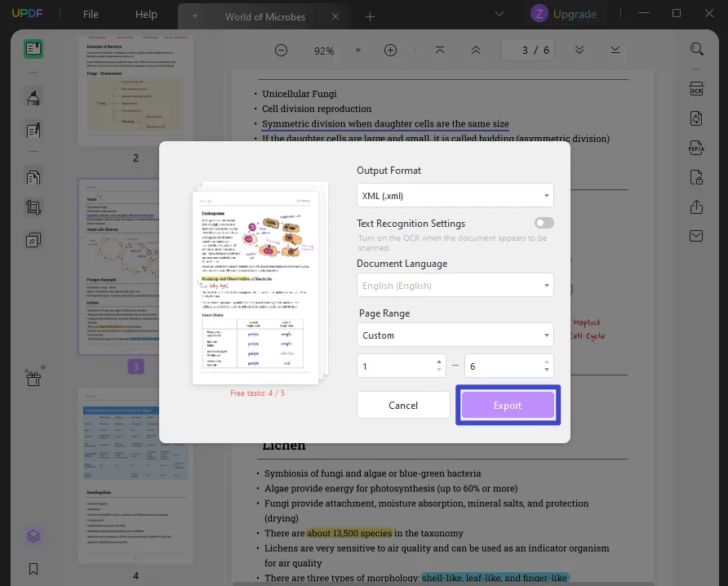Open the Page Range dropdown showing Custom

(455, 335)
